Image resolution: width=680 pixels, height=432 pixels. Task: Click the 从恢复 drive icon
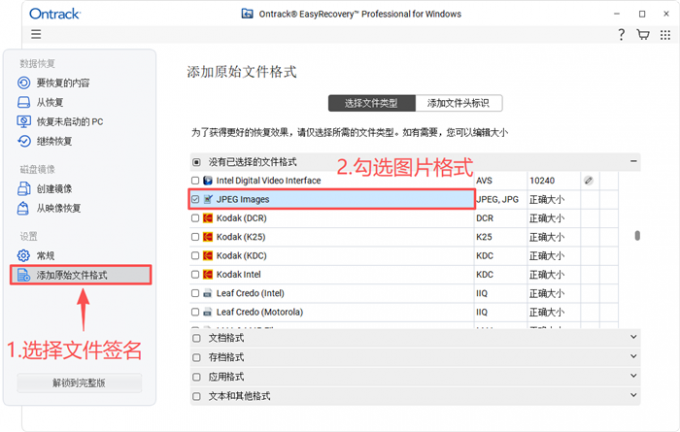click(24, 102)
